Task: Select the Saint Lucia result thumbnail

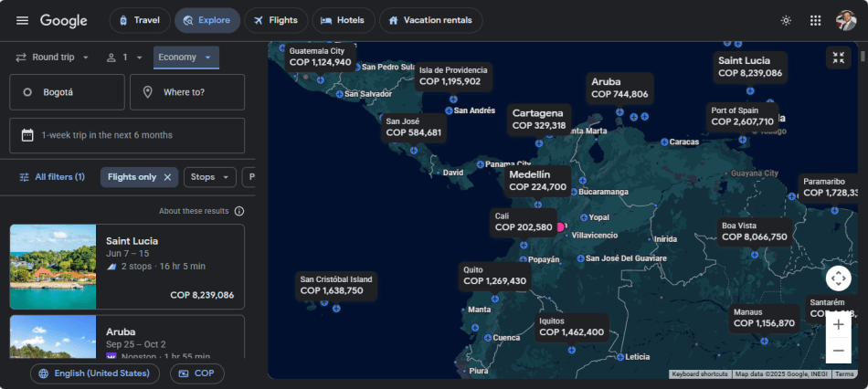Action: [53, 267]
